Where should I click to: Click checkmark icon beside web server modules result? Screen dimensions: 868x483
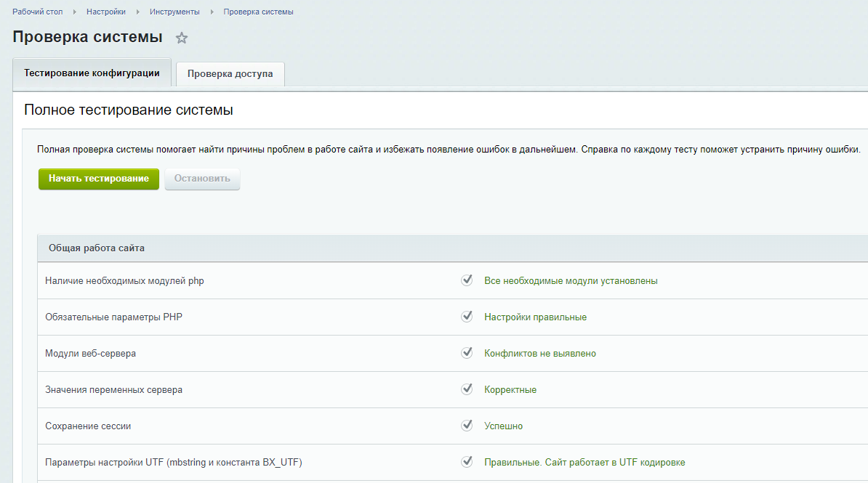point(467,353)
